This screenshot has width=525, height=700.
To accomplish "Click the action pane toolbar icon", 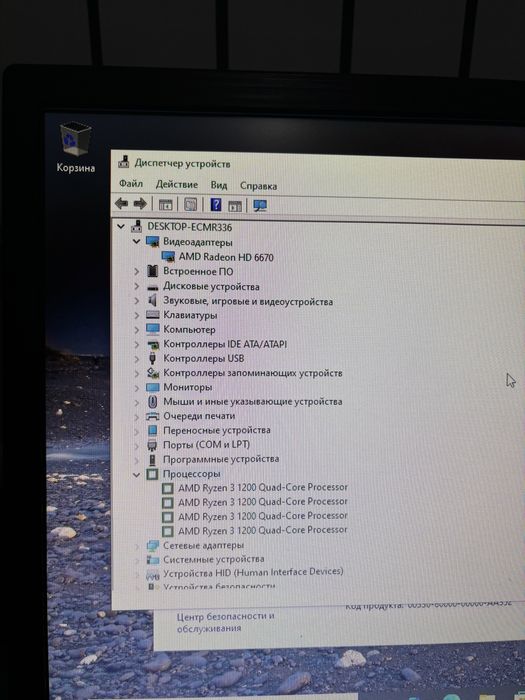I will tap(235, 206).
